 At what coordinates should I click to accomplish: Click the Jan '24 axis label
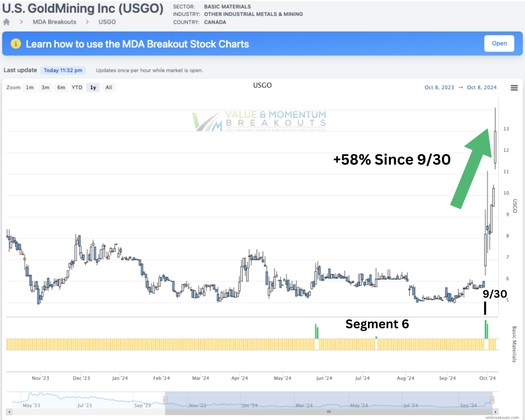coord(120,378)
